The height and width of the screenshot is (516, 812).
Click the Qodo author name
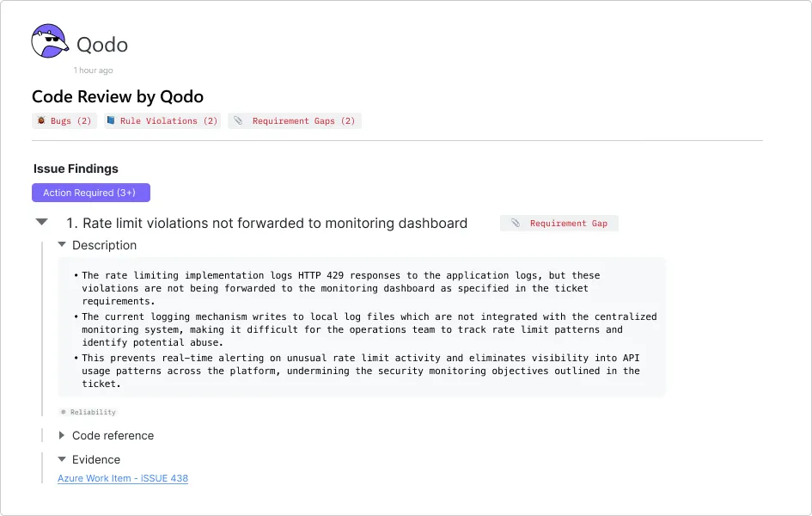pyautogui.click(x=102, y=44)
